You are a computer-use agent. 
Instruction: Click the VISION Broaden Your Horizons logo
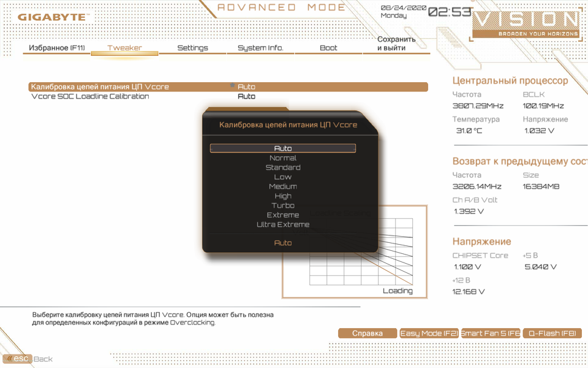(x=526, y=24)
